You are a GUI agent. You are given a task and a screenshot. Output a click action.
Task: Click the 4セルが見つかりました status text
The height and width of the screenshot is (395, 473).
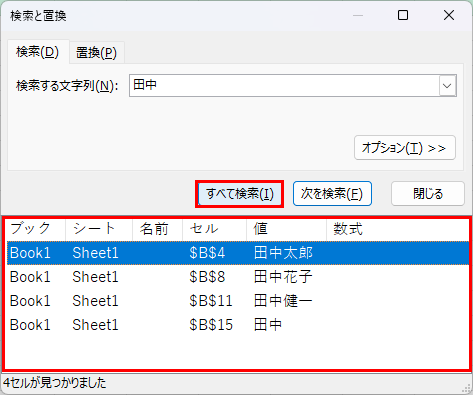click(55, 383)
